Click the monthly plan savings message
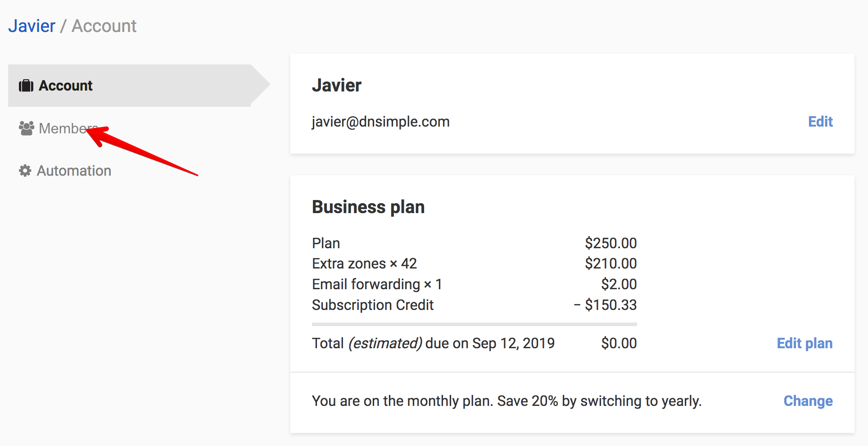The image size is (868, 446). (506, 401)
